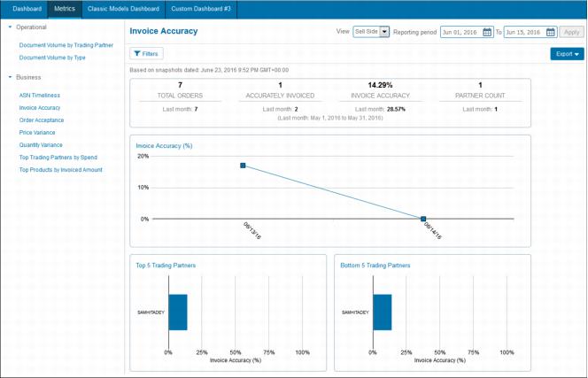Click the 06/13/16 data point on chart
588x378 pixels.
click(244, 166)
